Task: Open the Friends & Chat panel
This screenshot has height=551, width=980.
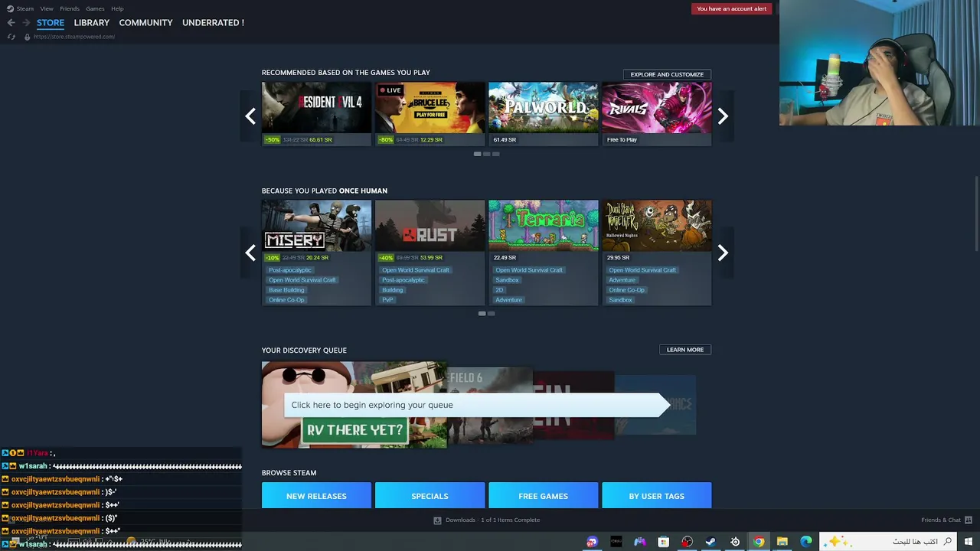Action: pos(945,520)
